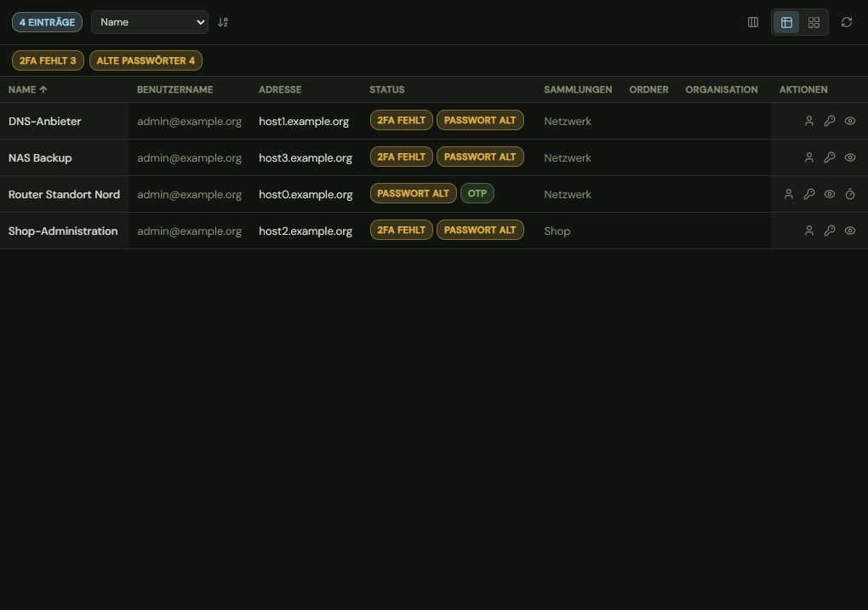Sort by the Name column header
Screen dimensions: 868x610
[28, 89]
